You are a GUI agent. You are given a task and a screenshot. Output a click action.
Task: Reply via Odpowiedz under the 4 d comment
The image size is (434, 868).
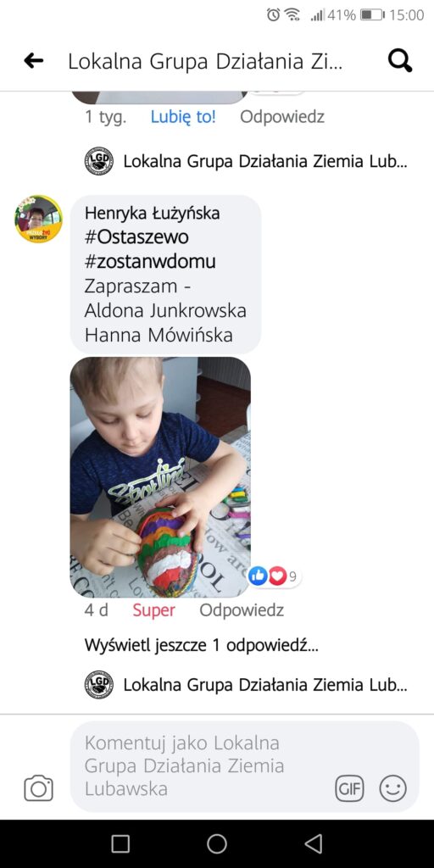coord(242,610)
